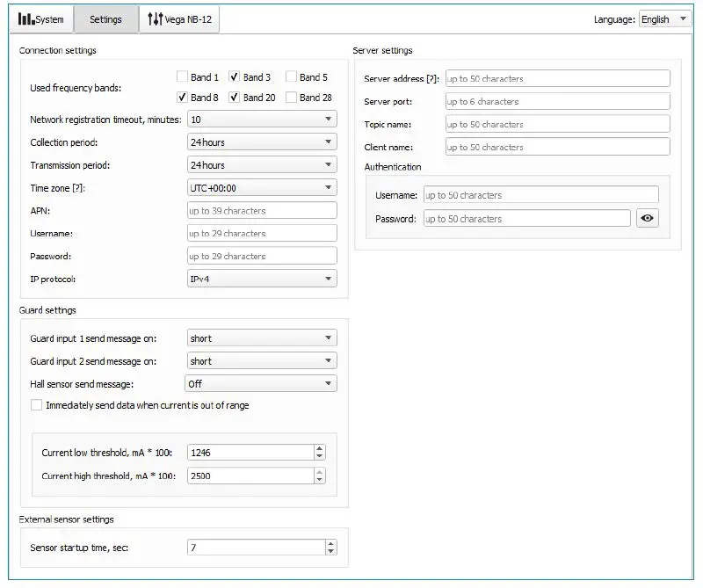This screenshot has height=588, width=703.
Task: Enable the Band 1 checkbox
Action: (183, 77)
